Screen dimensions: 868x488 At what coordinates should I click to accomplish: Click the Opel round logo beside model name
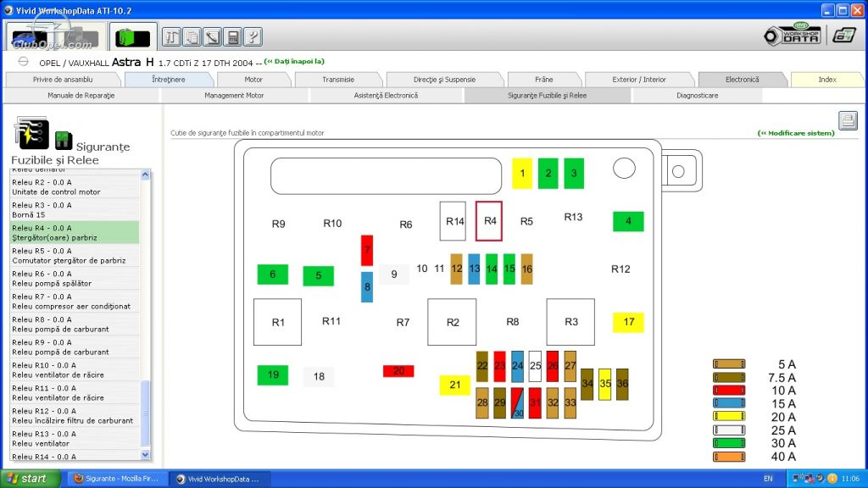(x=23, y=61)
